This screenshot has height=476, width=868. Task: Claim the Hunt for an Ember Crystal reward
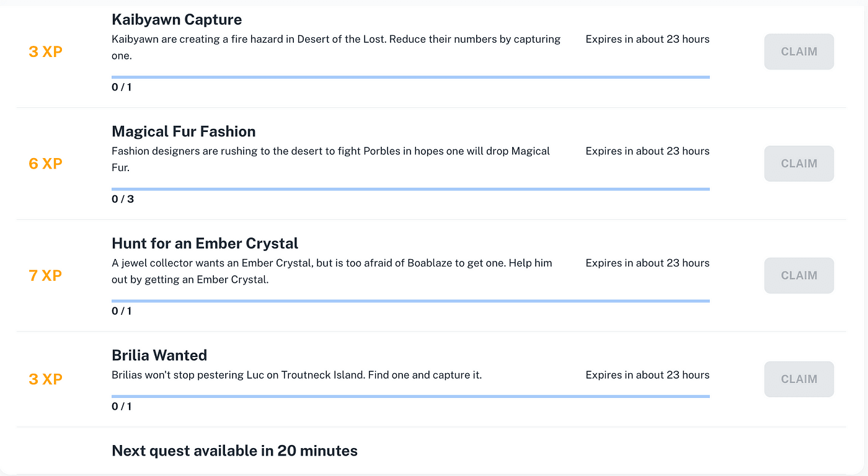click(799, 275)
